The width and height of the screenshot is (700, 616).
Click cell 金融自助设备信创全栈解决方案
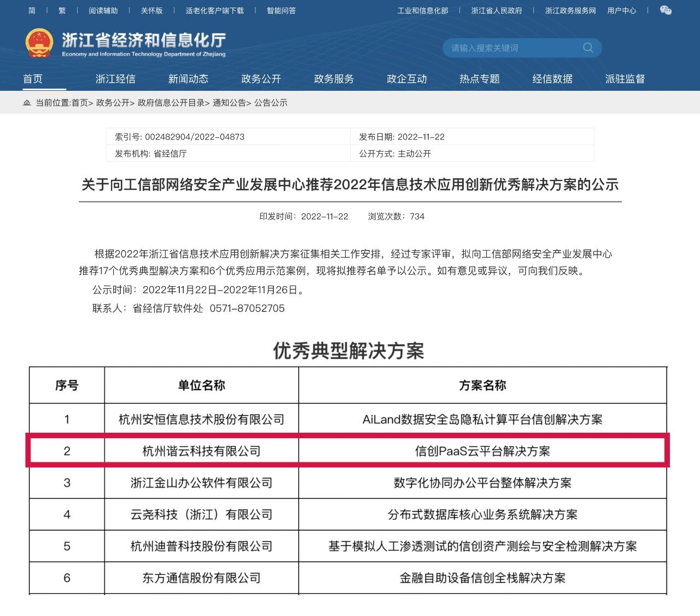[482, 578]
